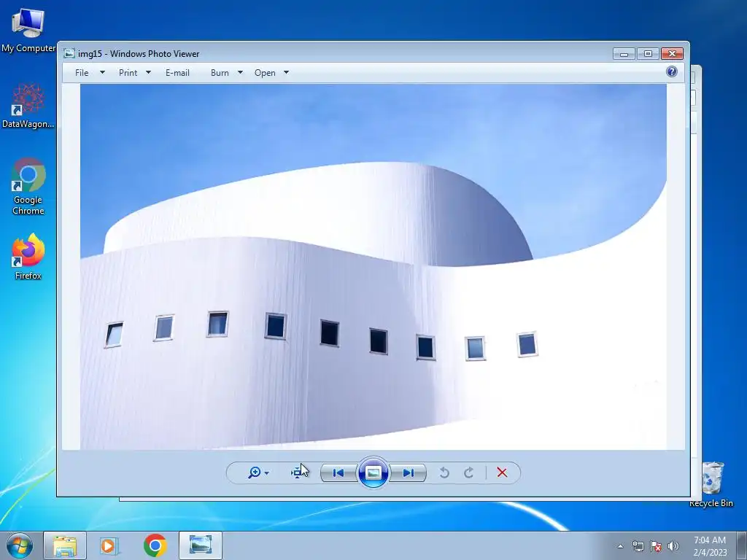747x560 pixels.
Task: Open the Burn menu
Action: [220, 73]
